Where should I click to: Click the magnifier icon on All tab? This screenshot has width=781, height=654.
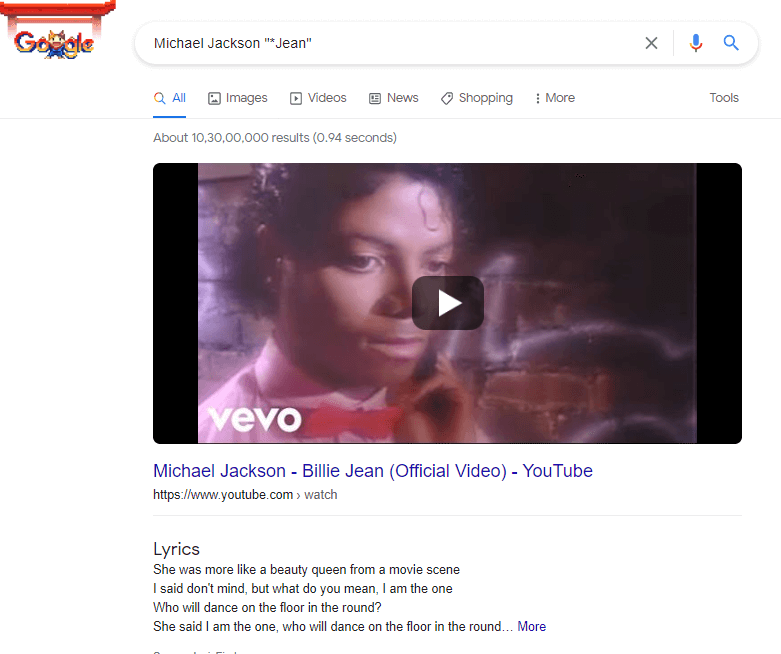[159, 98]
